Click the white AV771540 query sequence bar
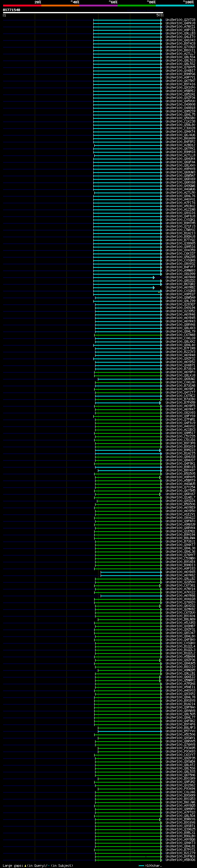The height and width of the screenshot is (868, 197). pyautogui.click(x=83, y=13)
